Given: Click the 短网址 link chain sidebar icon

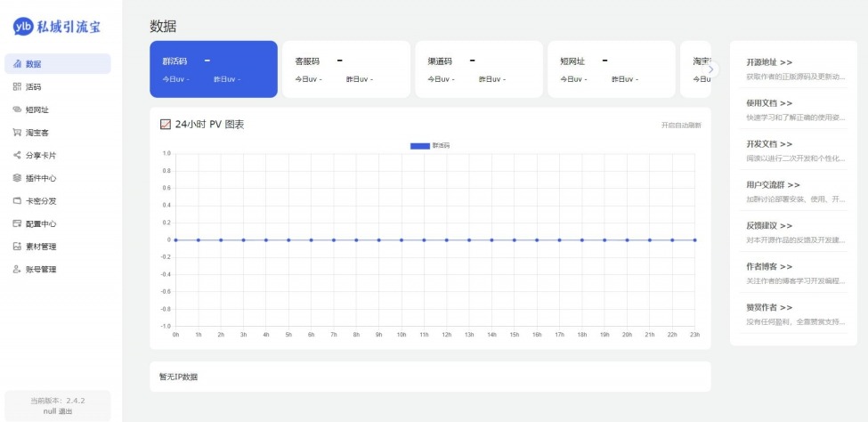Looking at the screenshot, I should pyautogui.click(x=17, y=110).
